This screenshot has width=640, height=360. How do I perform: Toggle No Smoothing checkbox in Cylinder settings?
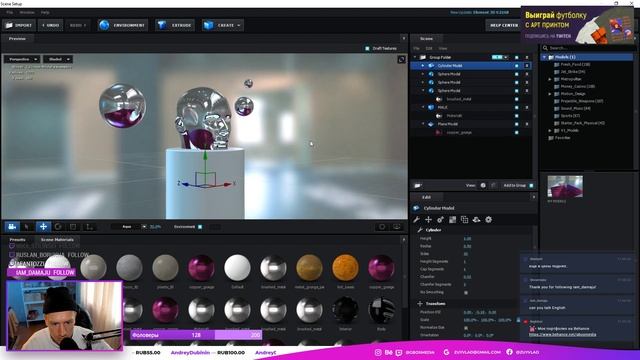point(466,292)
